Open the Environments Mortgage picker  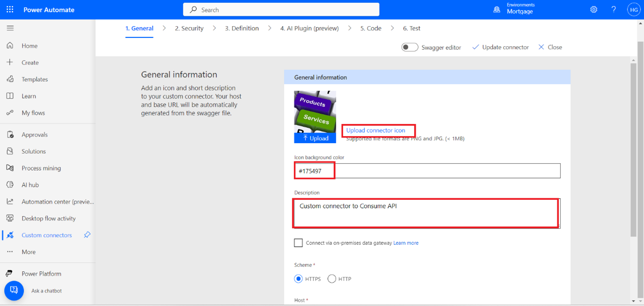514,9
